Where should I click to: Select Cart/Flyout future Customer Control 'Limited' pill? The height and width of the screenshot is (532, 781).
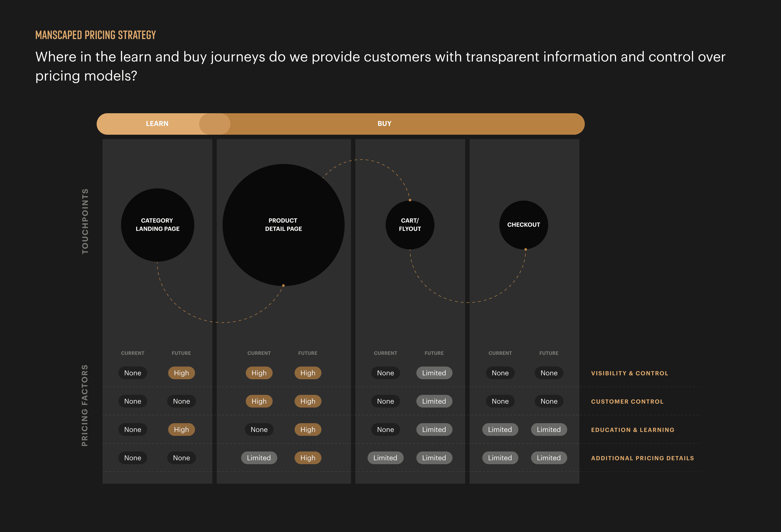click(434, 401)
